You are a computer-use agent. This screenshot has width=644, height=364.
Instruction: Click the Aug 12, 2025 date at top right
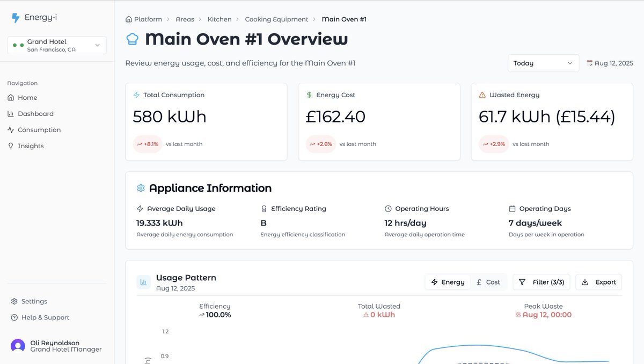coord(613,63)
